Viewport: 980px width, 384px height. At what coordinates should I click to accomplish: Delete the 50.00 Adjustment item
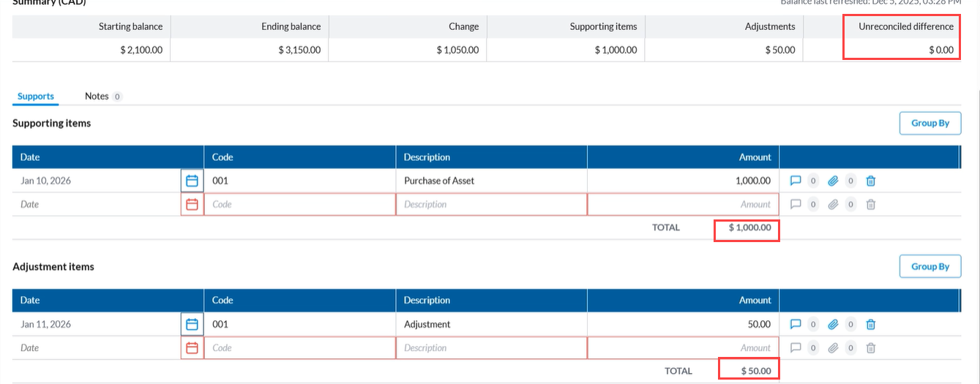pos(870,324)
